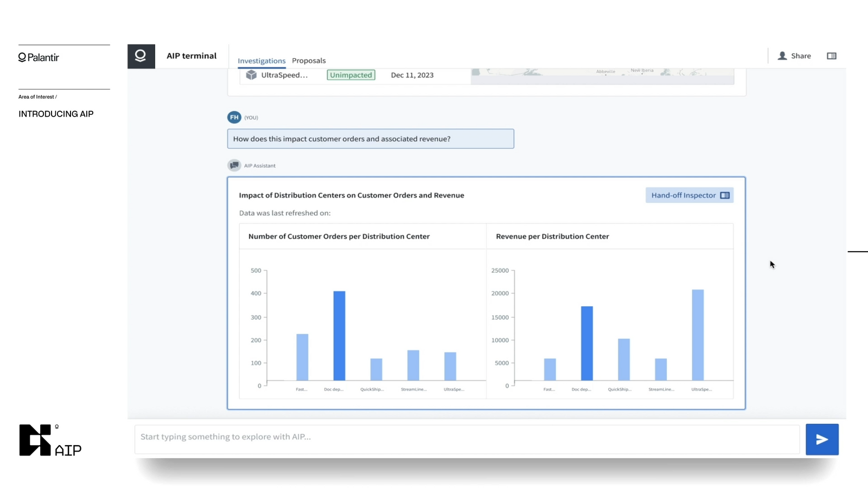The height and width of the screenshot is (488, 868).
Task: Click the FH user avatar
Action: pos(234,117)
